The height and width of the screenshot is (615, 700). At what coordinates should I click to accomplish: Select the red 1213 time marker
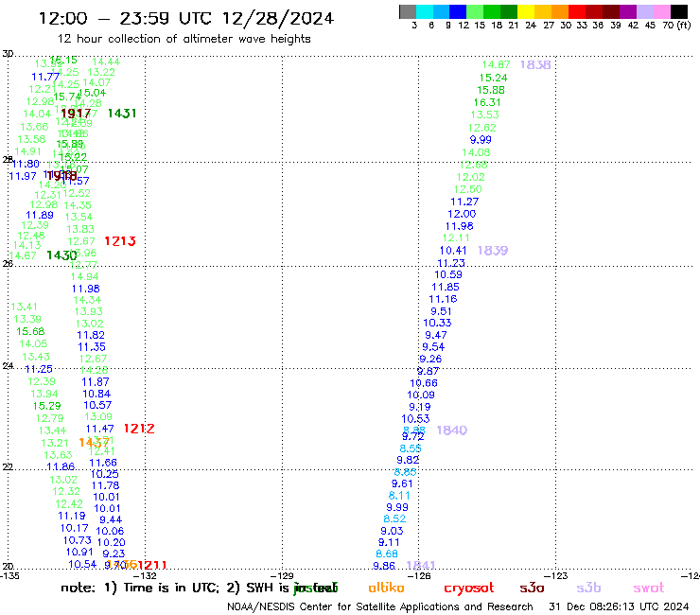[120, 241]
